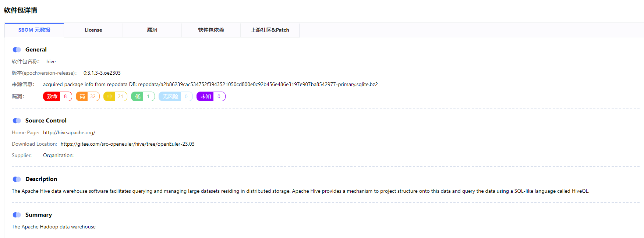Screen dimensions: 644x238
Task: Click the Description section marker icon
Action: point(17,179)
